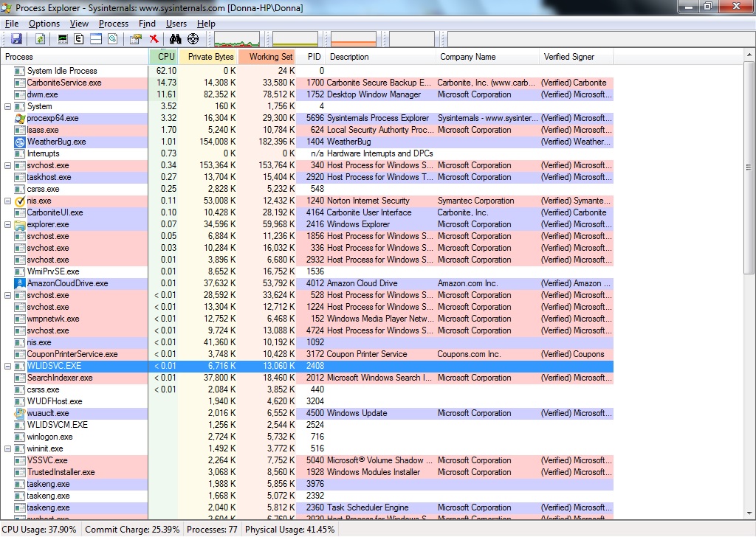Sort by the CPU column header

(163, 57)
